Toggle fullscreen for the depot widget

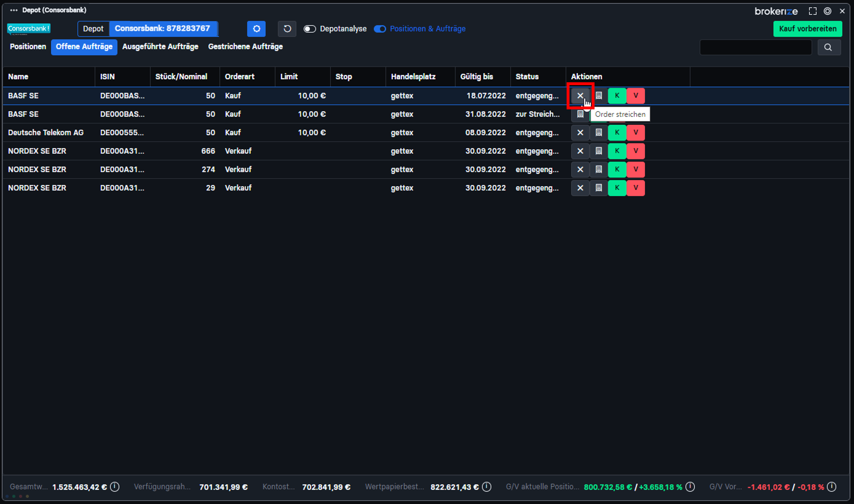[x=813, y=11]
